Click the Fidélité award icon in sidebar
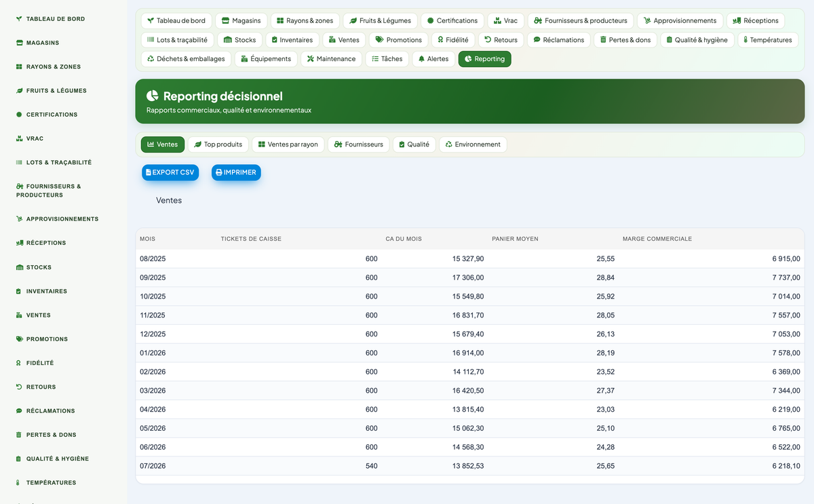This screenshot has height=504, width=814. pyautogui.click(x=18, y=363)
